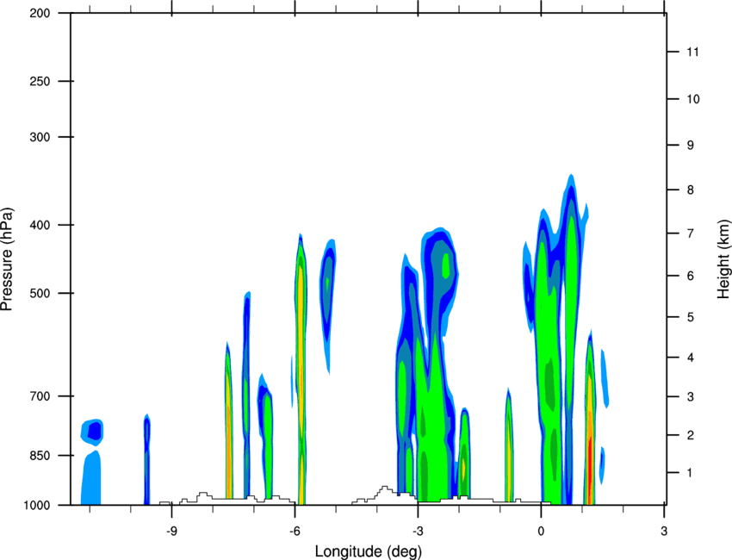Click the 6 km height label
Screen dimensions: 732x560
point(691,276)
